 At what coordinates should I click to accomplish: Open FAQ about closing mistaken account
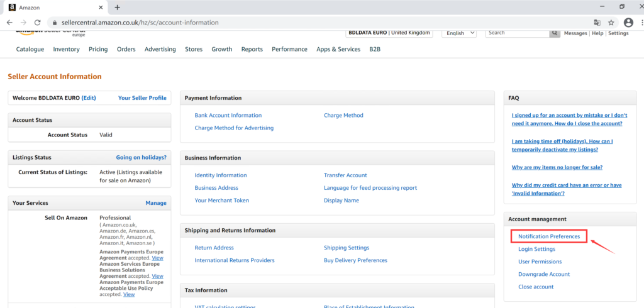point(569,119)
